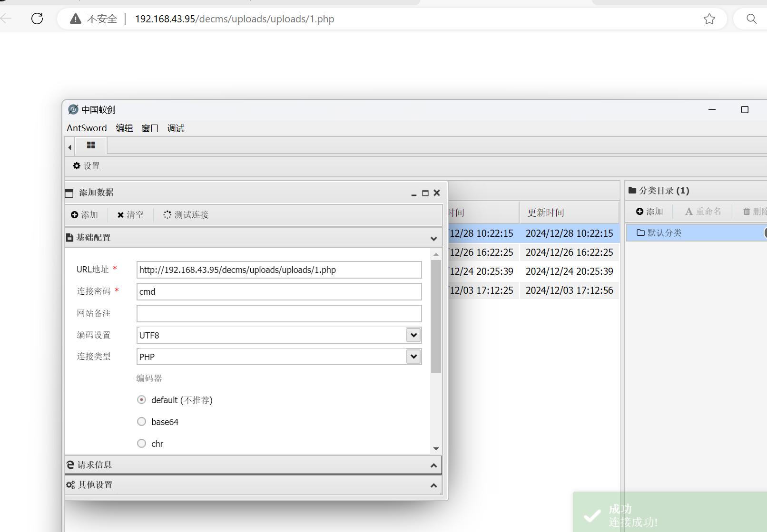Screen dimensions: 767x532
Task: Click the 中国蚁剑 app logo icon
Action: tap(73, 110)
